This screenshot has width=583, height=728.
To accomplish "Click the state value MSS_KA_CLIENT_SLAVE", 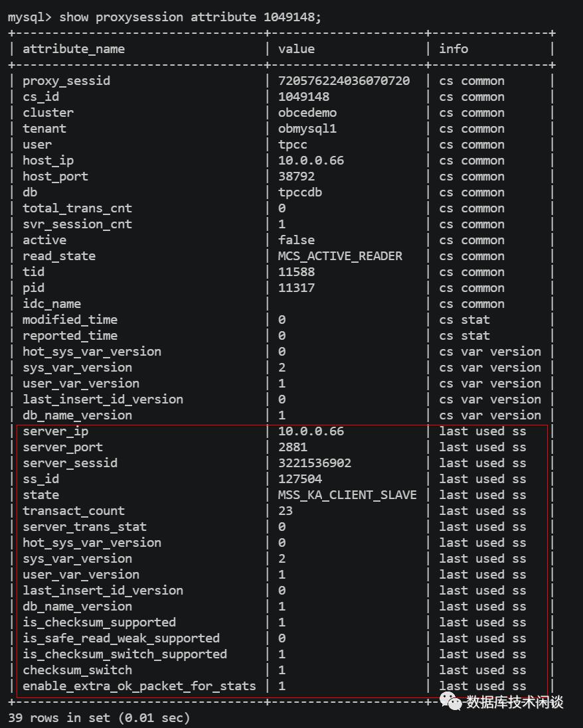I will click(347, 495).
